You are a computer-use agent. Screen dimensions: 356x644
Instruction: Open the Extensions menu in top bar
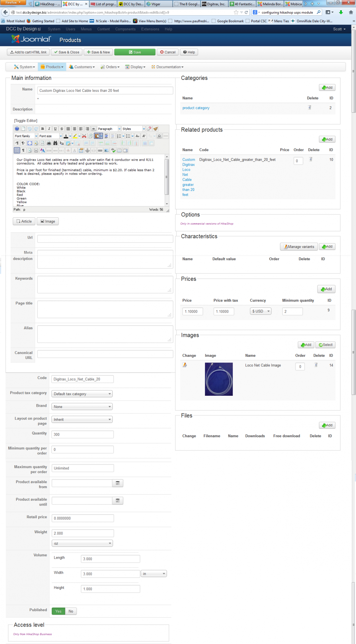click(x=150, y=29)
